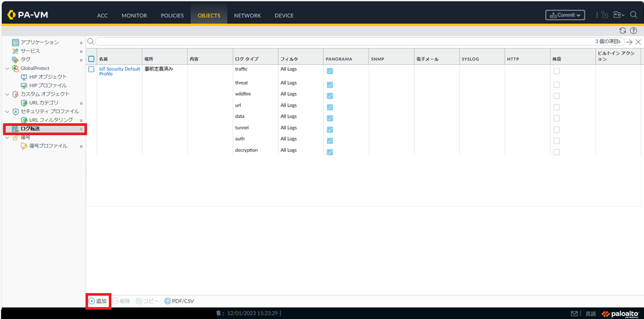Tick the IoT Security Default Profile checkbox
The height and width of the screenshot is (319, 644).
click(91, 69)
